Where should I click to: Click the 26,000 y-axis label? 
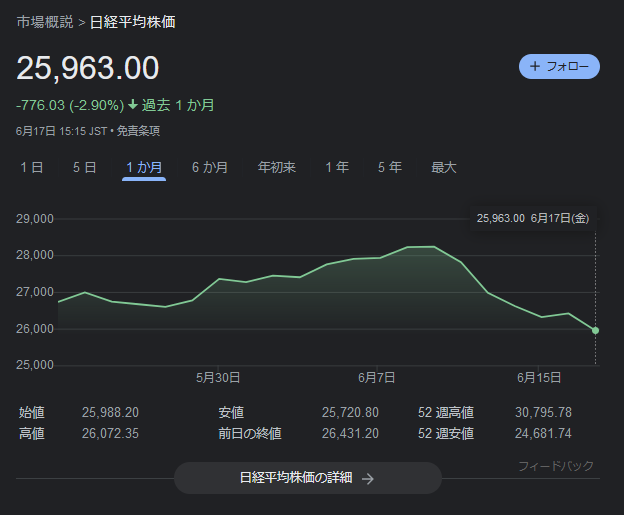click(35, 329)
